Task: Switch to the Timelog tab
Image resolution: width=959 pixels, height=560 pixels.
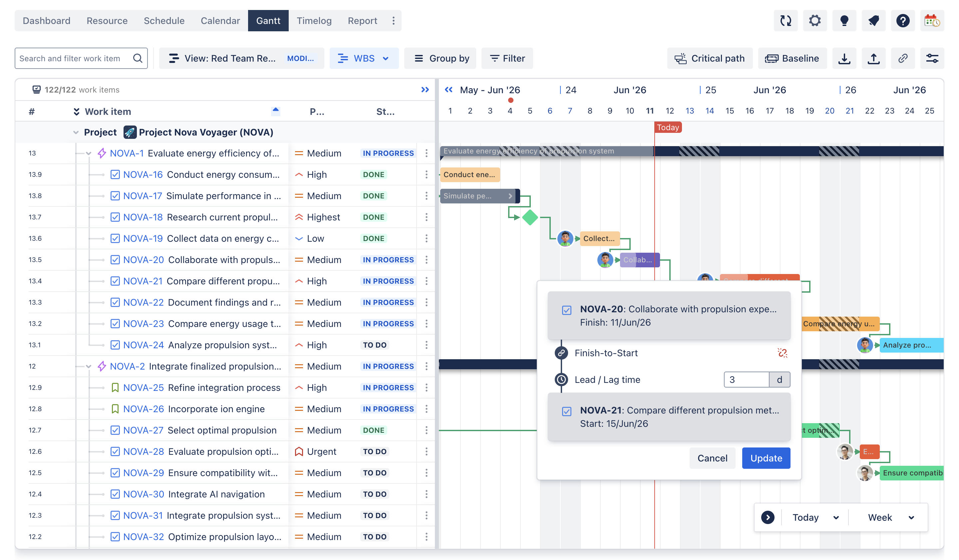Action: click(x=314, y=21)
